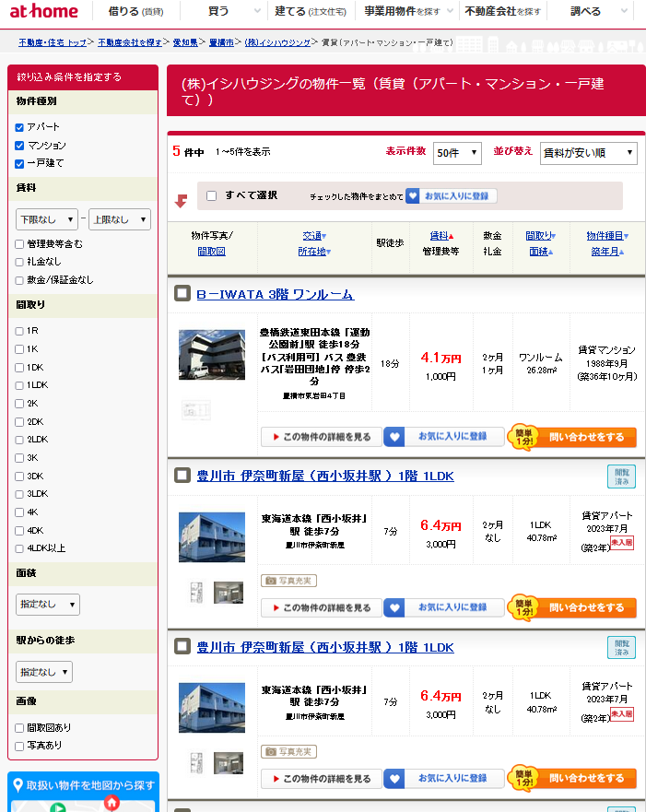Click camera 写真充実 badge in second listing
Screen dimensions: 646x812
tap(288, 581)
